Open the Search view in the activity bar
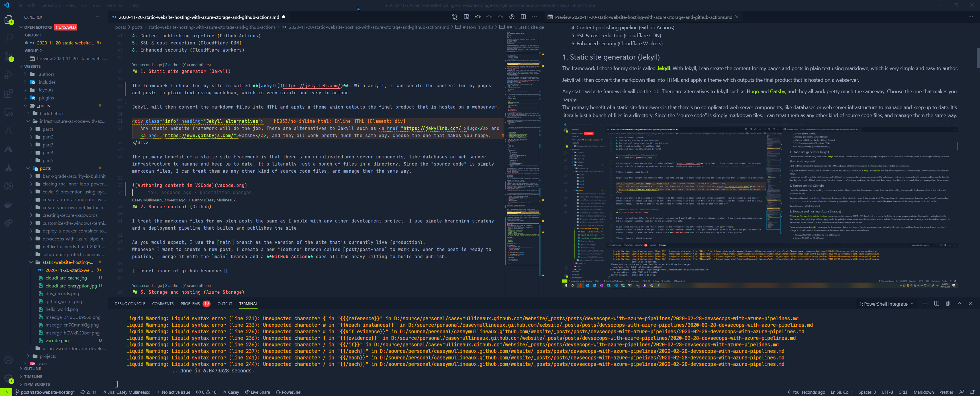Screen dimensions: 980x396 click(8, 37)
